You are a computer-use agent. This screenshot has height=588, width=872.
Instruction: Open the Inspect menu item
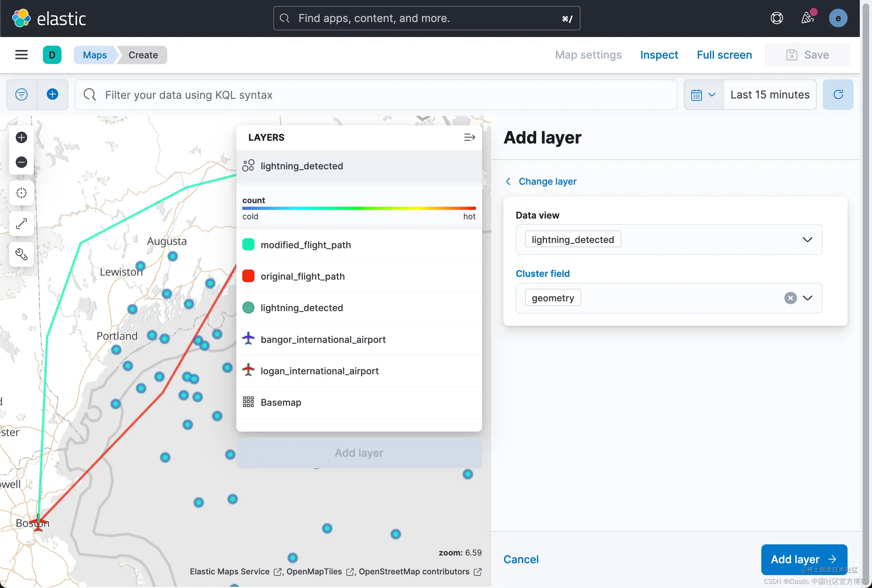[x=659, y=55]
